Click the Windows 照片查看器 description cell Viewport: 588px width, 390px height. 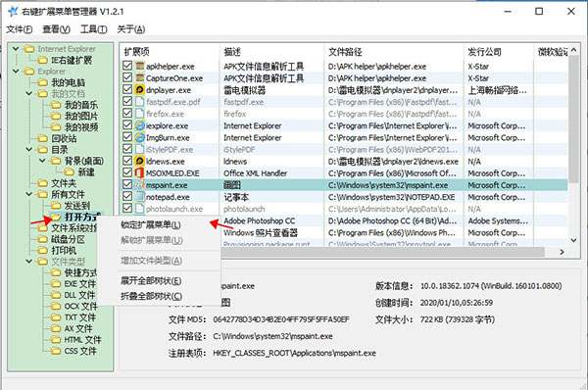(261, 233)
